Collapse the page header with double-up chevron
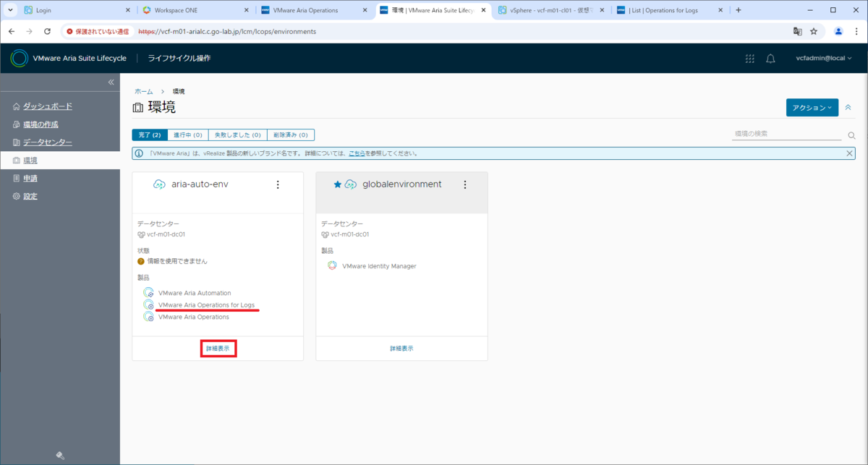This screenshot has width=868, height=465. (848, 107)
